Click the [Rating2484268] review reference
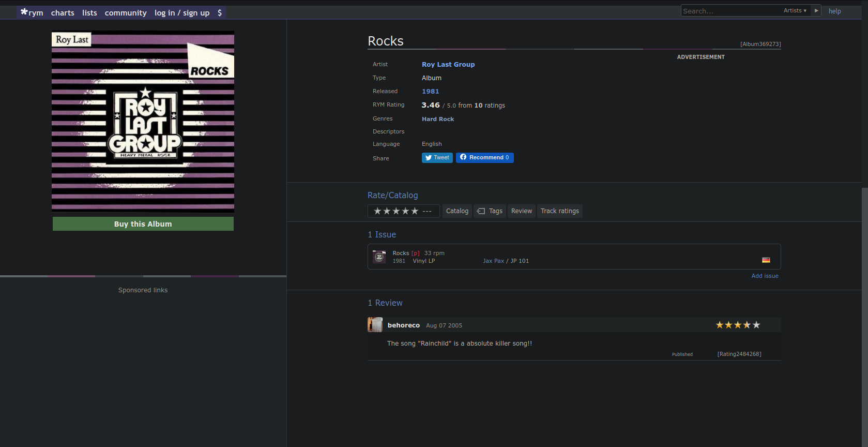Viewport: 868px width, 447px height. pos(739,354)
